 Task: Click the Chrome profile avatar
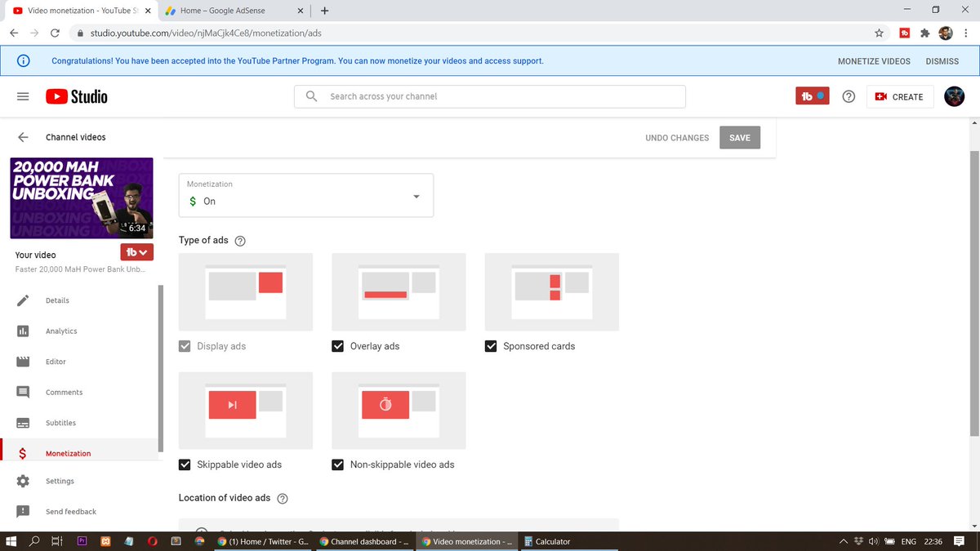point(945,33)
